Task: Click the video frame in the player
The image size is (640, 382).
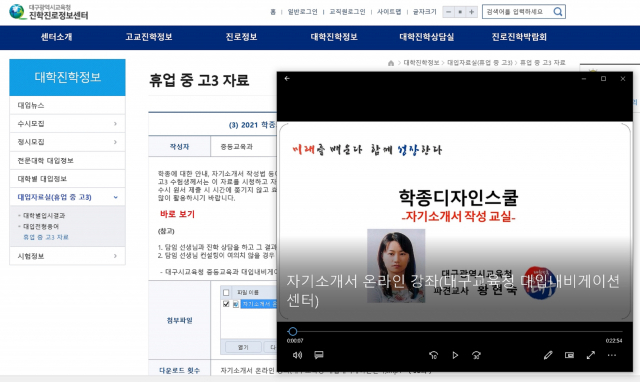Action: [x=455, y=222]
